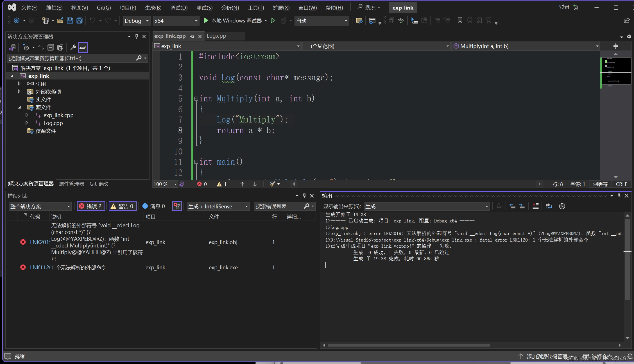The width and height of the screenshot is (634, 364).
Task: Start debugging with the green play icon
Action: (206, 21)
